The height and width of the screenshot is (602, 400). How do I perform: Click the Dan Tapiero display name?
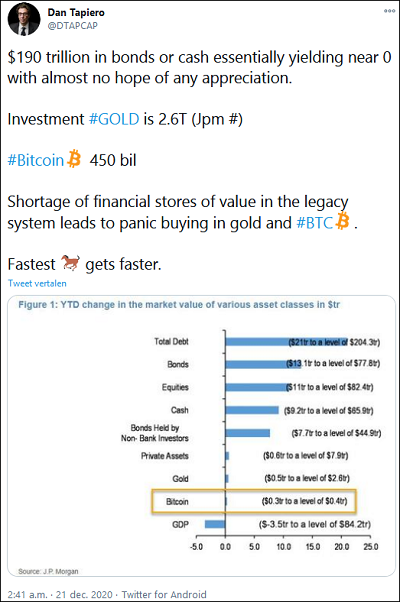(x=76, y=12)
